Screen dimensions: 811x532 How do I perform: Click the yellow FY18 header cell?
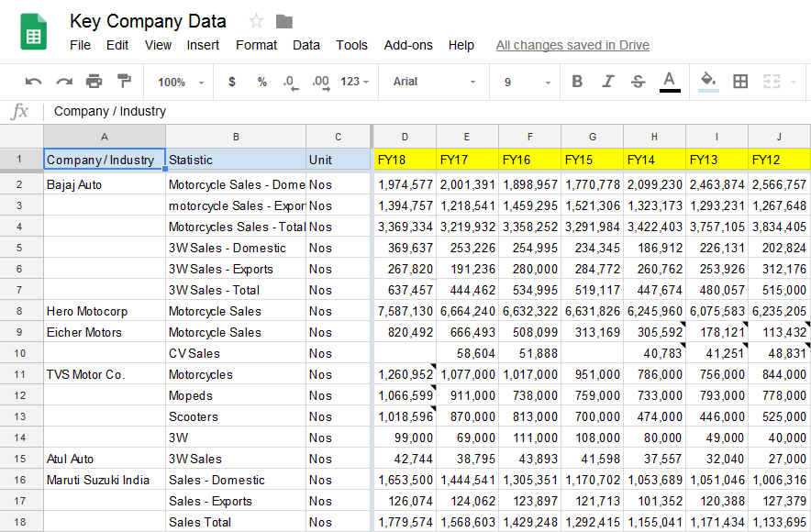point(405,160)
